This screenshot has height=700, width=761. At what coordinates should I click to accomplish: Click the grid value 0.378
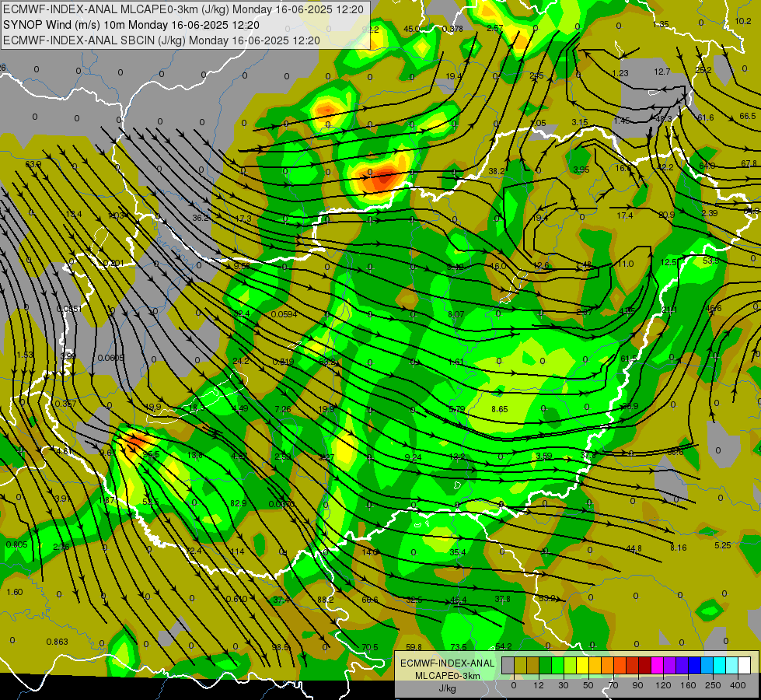click(x=452, y=29)
